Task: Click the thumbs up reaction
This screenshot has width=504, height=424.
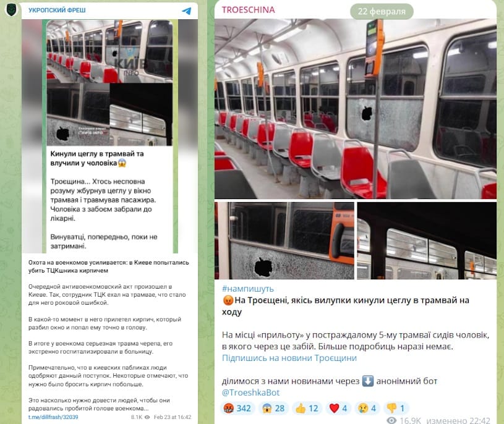Action: point(307,409)
